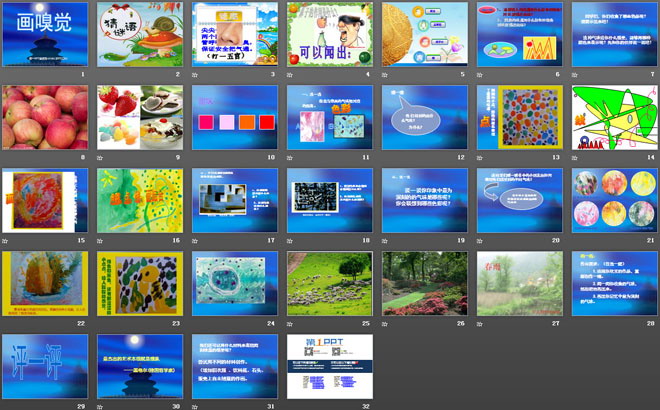Click the animation star under slide 26
The width and height of the screenshot is (660, 410).
tap(385, 324)
